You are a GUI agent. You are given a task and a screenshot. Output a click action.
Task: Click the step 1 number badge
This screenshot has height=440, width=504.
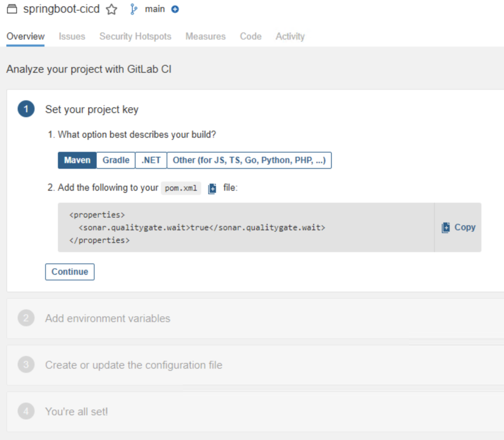pyautogui.click(x=26, y=109)
